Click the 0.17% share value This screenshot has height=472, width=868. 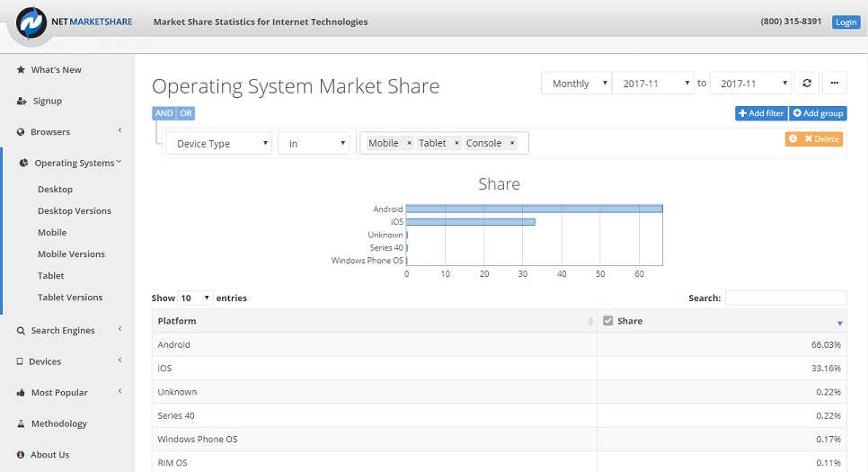[x=828, y=440]
